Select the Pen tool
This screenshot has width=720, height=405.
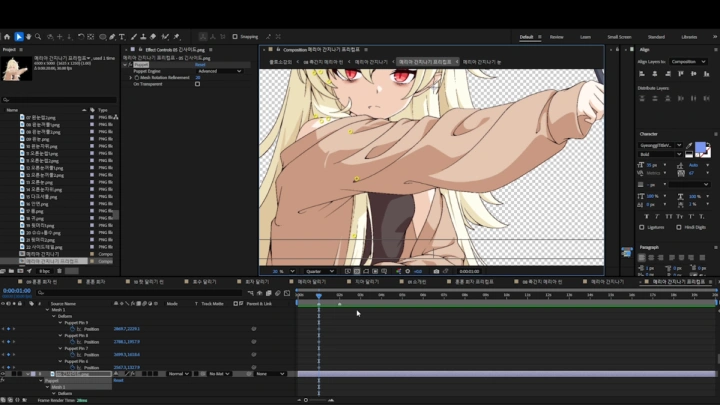click(112, 37)
